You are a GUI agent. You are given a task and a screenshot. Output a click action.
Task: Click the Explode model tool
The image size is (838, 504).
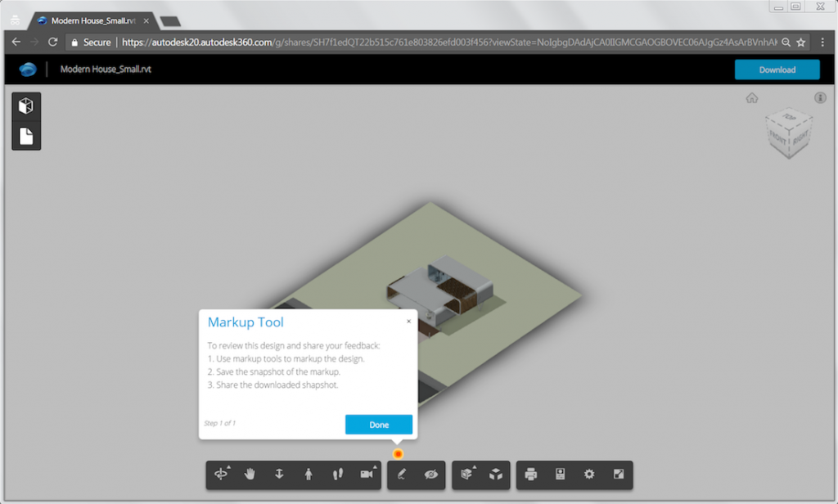pyautogui.click(x=496, y=474)
